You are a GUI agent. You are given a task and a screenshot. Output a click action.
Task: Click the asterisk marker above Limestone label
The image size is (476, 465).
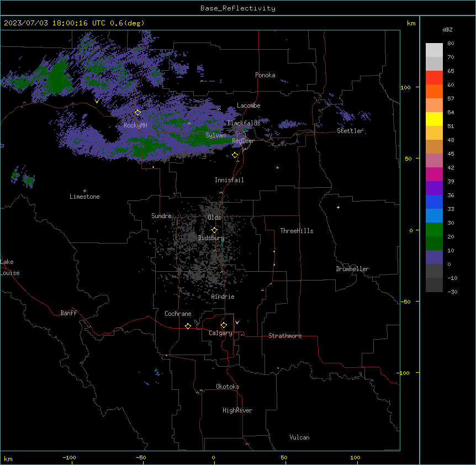[84, 191]
